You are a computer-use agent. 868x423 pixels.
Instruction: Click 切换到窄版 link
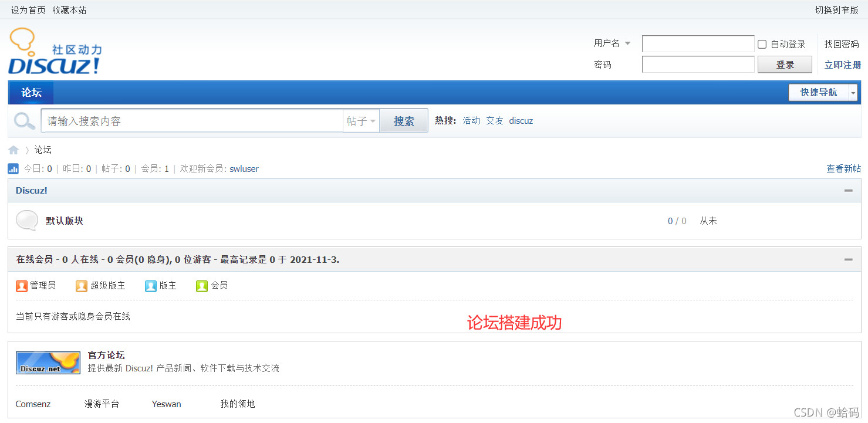pyautogui.click(x=836, y=10)
